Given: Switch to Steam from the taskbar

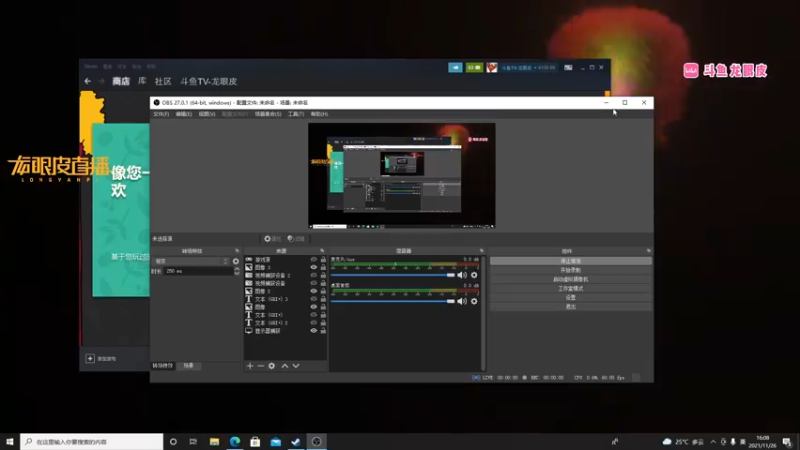Looking at the screenshot, I should [296, 441].
